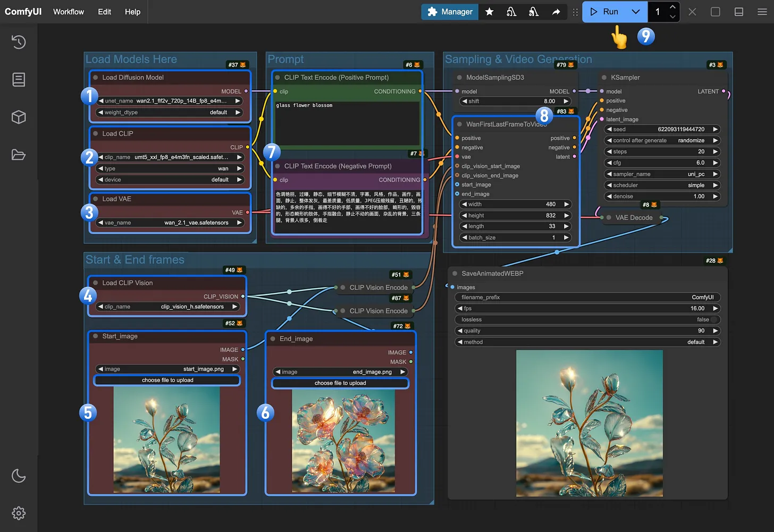This screenshot has width=774, height=532.
Task: Click the Manager button
Action: click(x=450, y=12)
